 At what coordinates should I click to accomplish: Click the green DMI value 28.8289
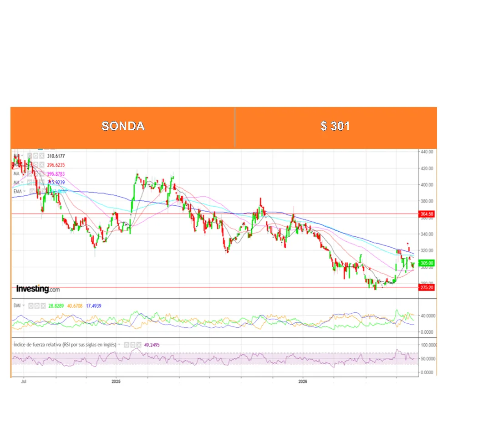pos(56,305)
